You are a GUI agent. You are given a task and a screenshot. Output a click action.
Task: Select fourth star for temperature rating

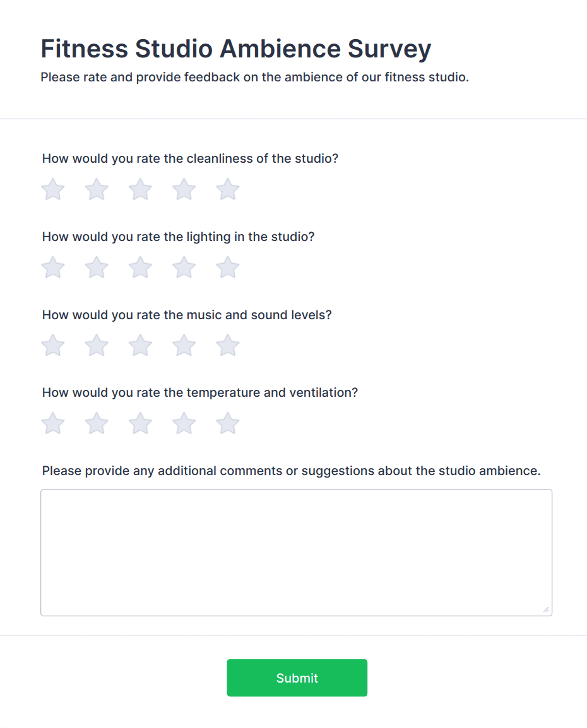pos(184,423)
